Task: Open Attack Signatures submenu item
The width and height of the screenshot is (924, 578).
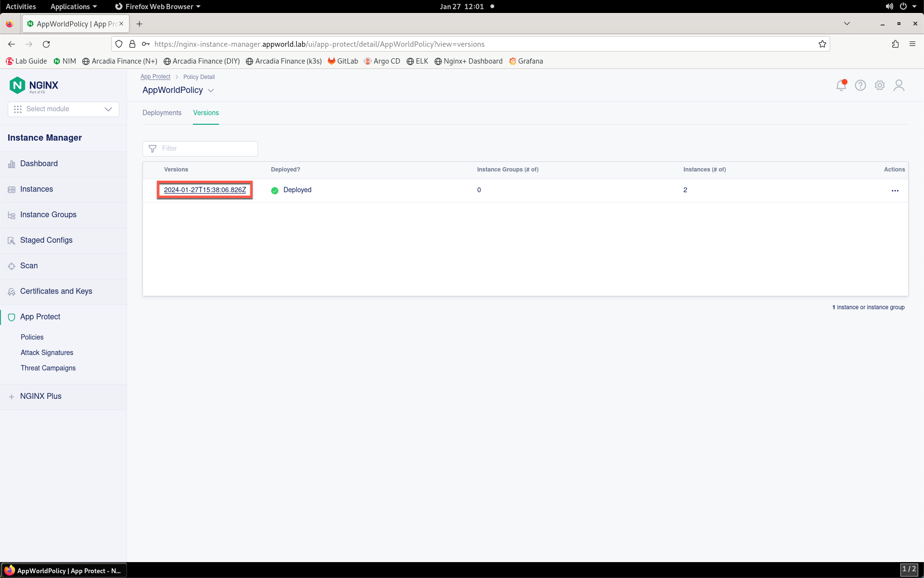Action: click(x=47, y=353)
